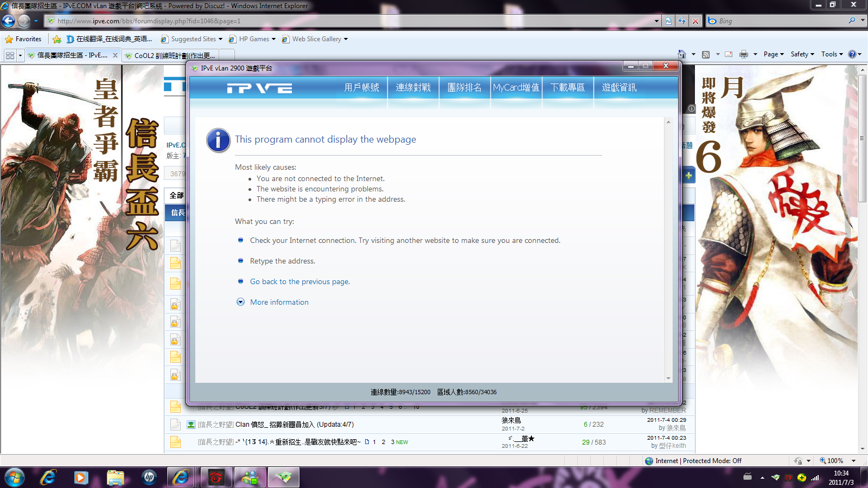The image size is (868, 488).
Task: Open Quick Tabs grid view icon
Action: click(x=10, y=55)
